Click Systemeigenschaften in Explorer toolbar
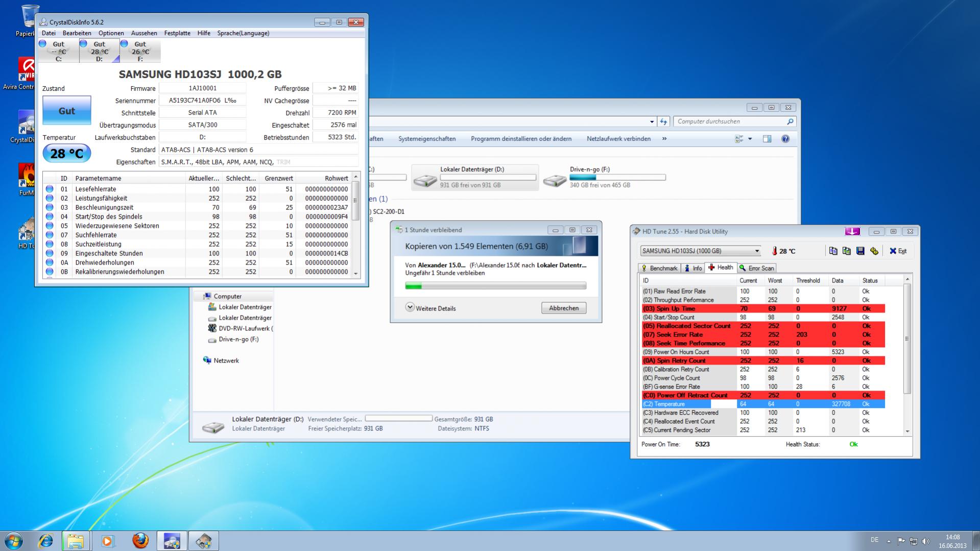Screen dimensions: 980x551 427,139
